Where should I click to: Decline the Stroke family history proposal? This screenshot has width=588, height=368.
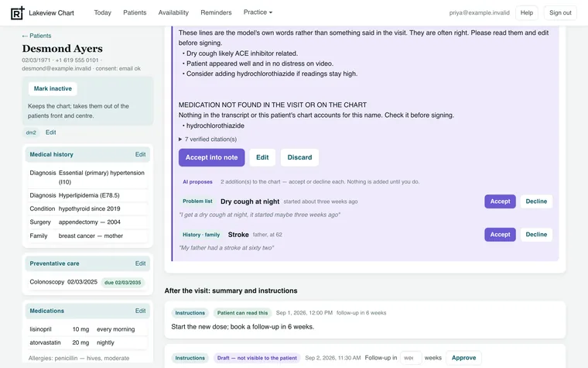[x=536, y=234]
